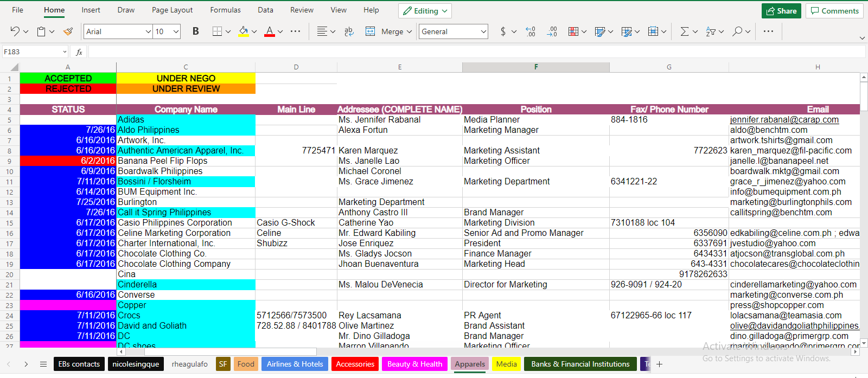Open the Comments pane
The height and width of the screenshot is (378, 868).
[x=834, y=11]
